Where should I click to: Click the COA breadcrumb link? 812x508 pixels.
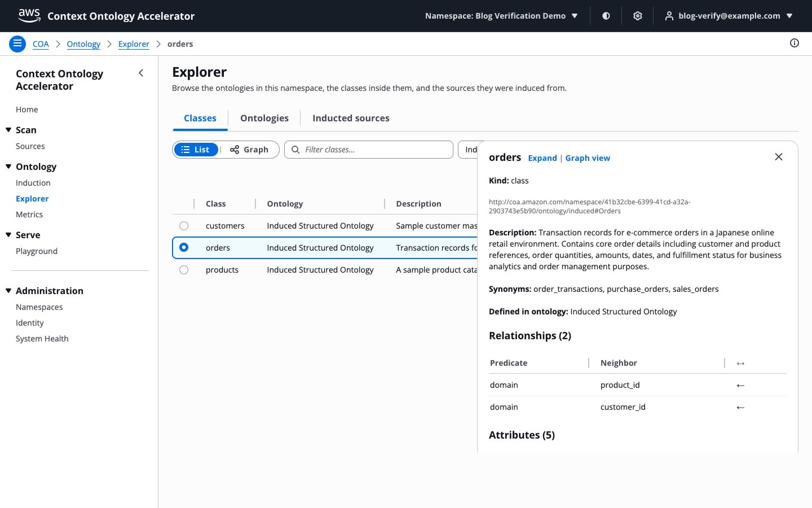coord(41,44)
